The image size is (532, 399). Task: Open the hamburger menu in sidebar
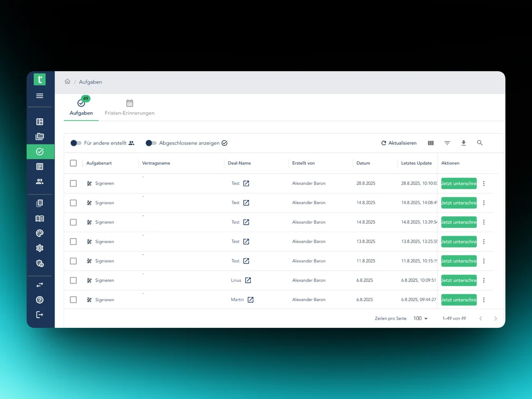click(x=40, y=95)
